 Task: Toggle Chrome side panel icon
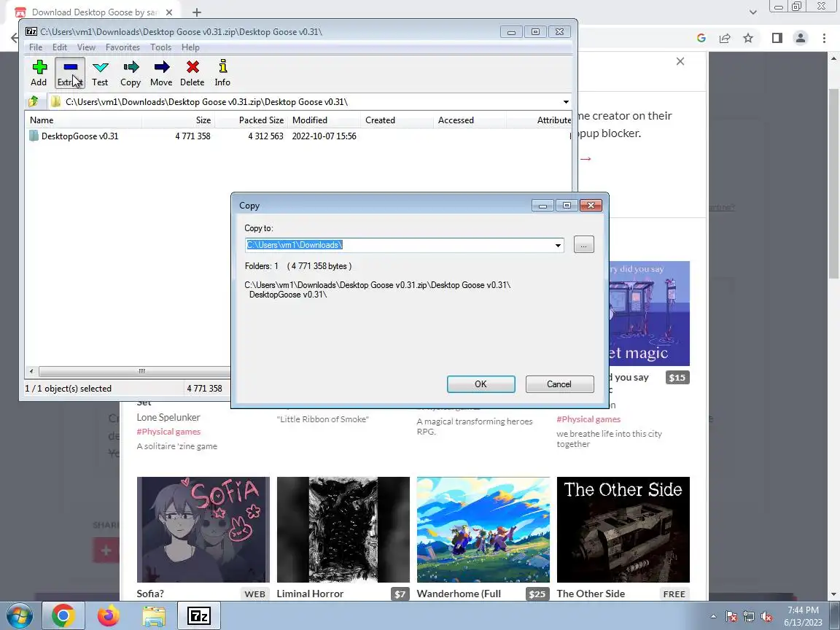tap(777, 38)
